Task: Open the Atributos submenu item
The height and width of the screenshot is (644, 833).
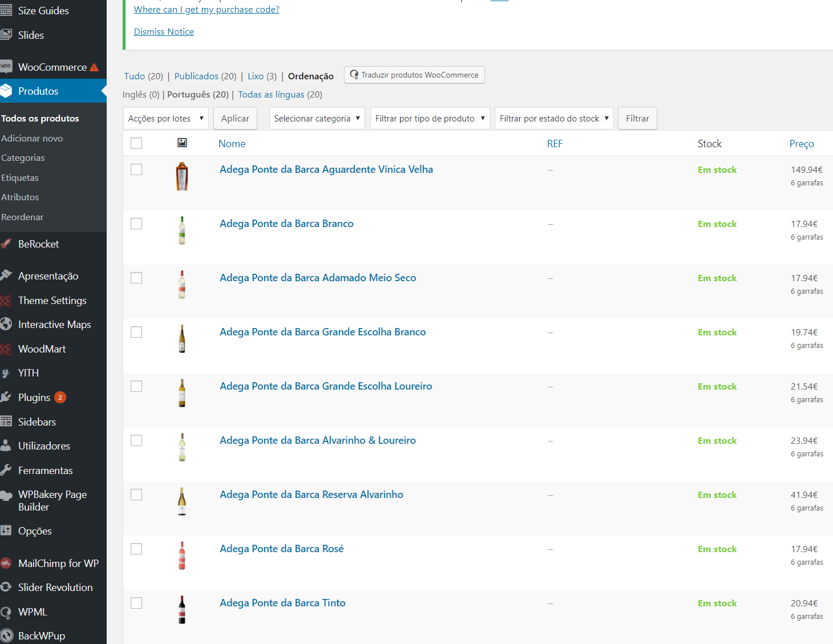Action: point(20,197)
